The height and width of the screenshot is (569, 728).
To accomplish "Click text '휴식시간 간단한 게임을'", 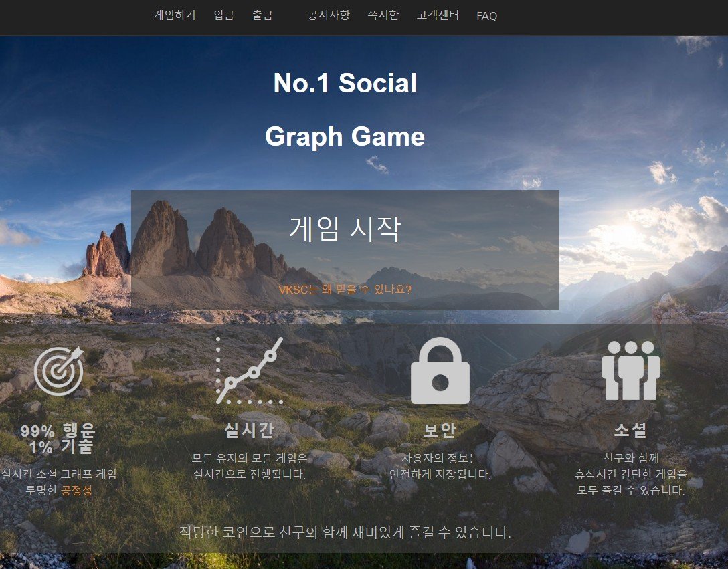I will (x=630, y=474).
